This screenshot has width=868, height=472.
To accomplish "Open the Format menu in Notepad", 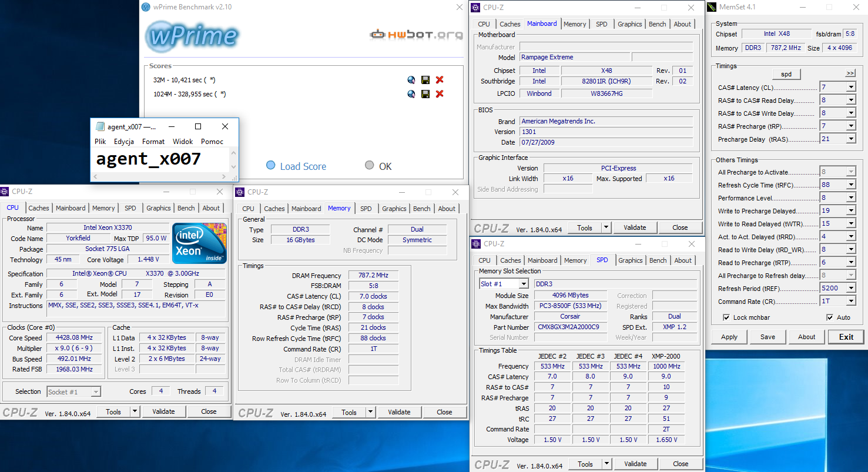I will 153,142.
